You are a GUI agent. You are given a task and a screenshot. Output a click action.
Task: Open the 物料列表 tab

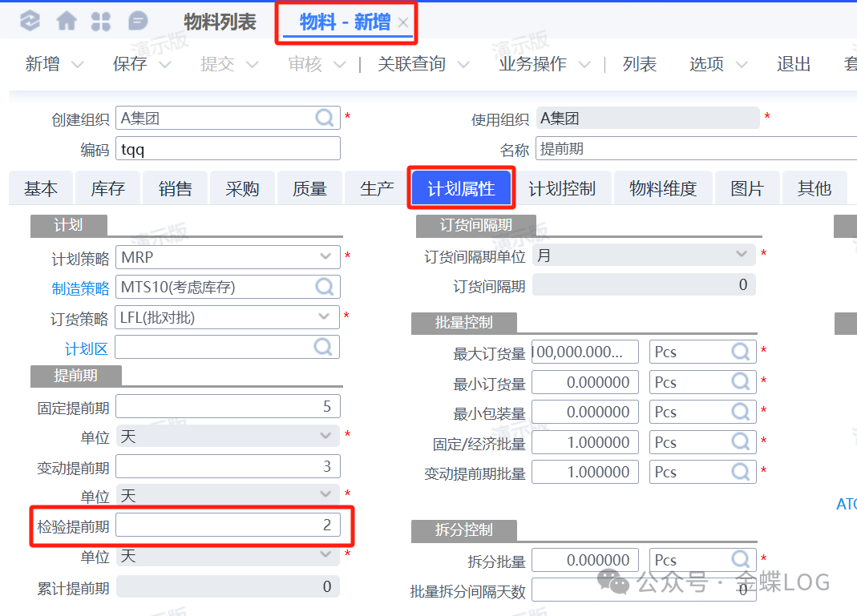[220, 22]
